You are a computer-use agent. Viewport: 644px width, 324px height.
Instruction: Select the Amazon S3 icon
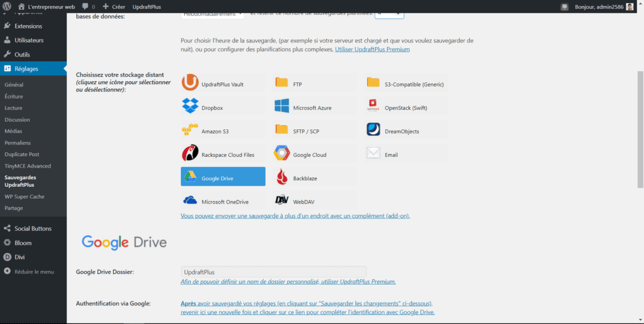coord(190,129)
